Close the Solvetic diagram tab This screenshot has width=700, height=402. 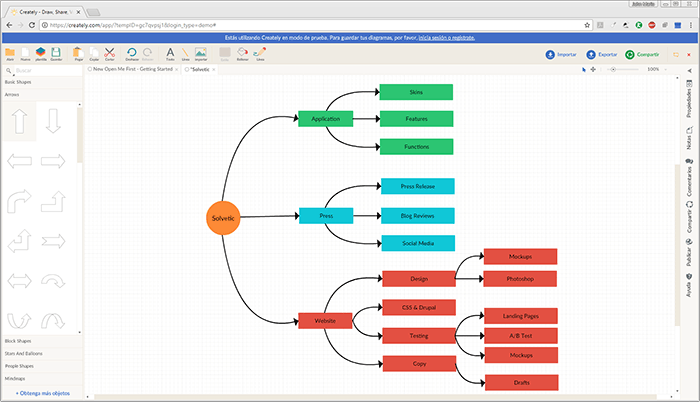214,70
